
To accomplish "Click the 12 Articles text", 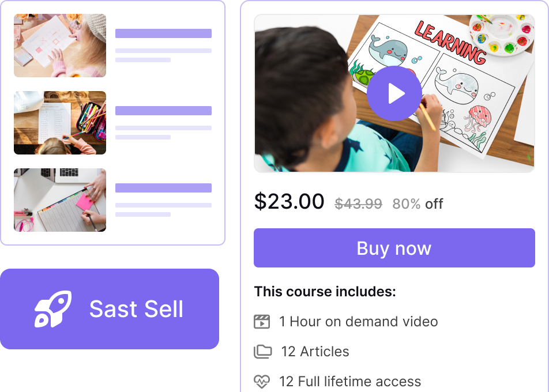I will click(x=315, y=352).
